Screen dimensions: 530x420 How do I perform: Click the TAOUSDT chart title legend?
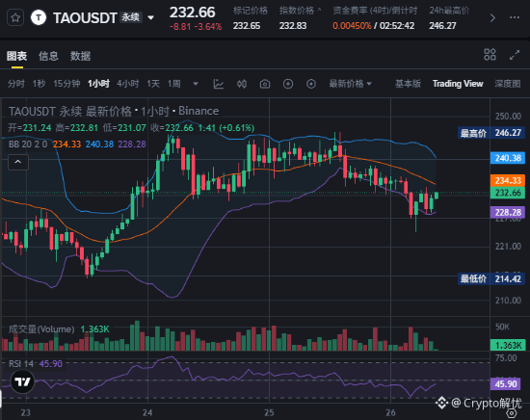(114, 111)
